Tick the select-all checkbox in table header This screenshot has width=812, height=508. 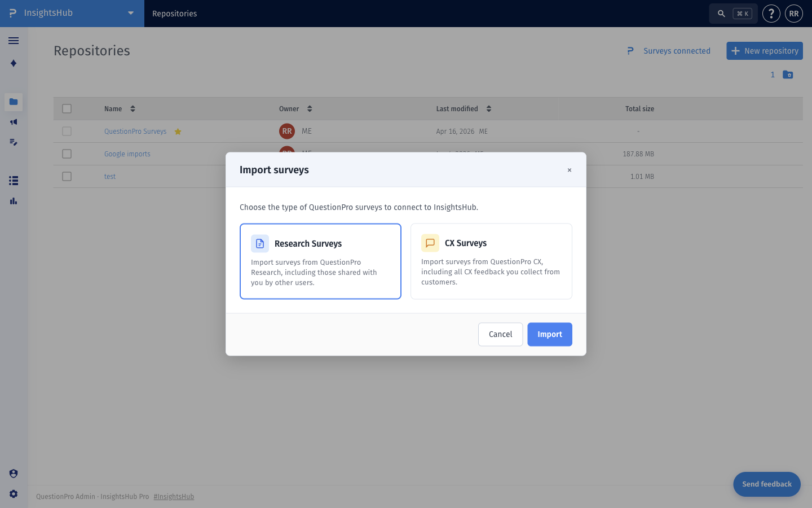click(67, 109)
